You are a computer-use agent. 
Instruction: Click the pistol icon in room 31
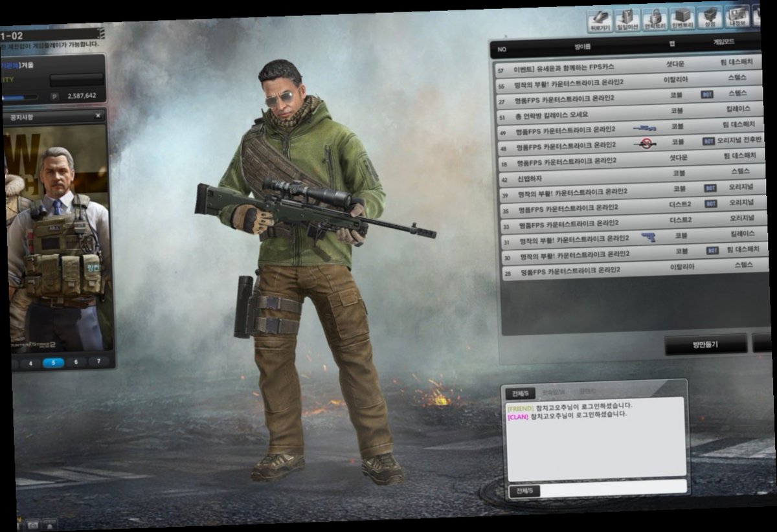(648, 238)
